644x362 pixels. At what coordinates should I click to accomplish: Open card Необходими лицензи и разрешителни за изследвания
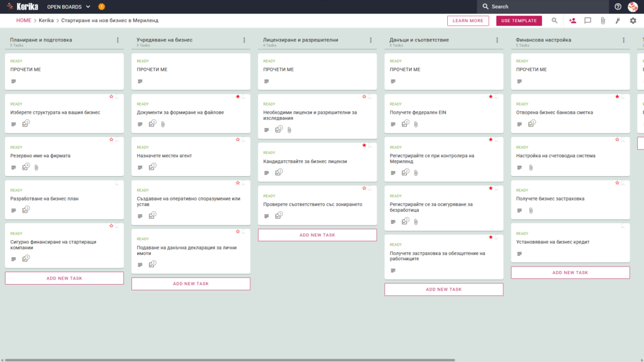318,116
